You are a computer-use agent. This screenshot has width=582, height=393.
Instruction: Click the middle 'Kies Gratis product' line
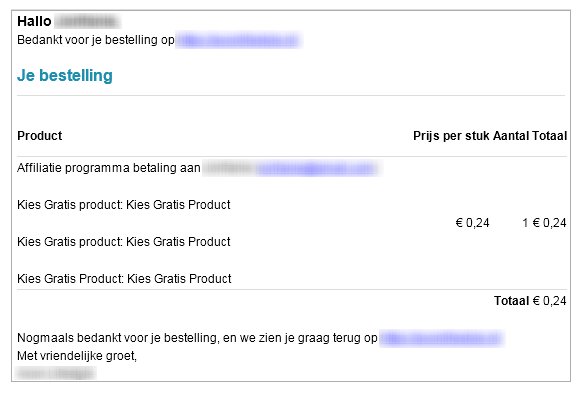(124, 242)
